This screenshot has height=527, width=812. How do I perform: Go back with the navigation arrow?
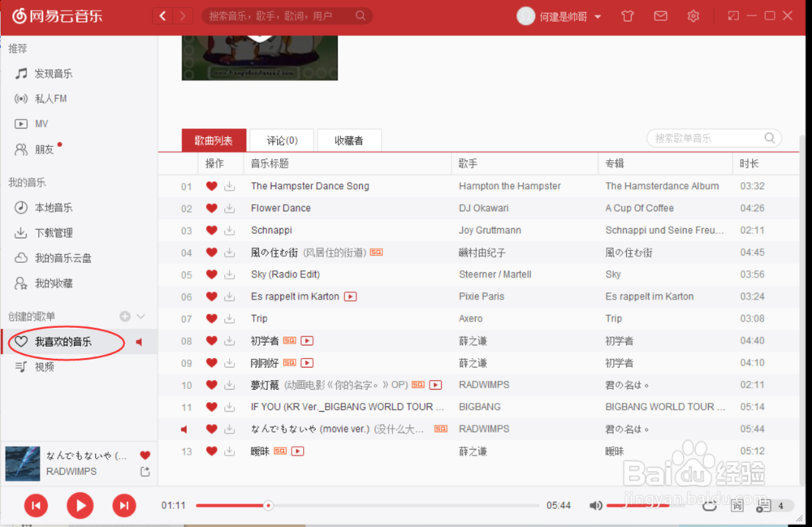[x=162, y=16]
